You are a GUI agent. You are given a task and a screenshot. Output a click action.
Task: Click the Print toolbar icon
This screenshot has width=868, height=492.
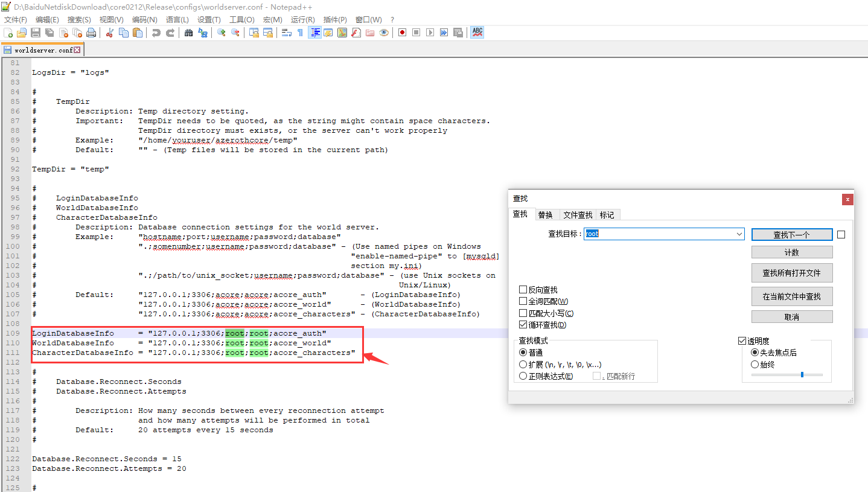(91, 33)
